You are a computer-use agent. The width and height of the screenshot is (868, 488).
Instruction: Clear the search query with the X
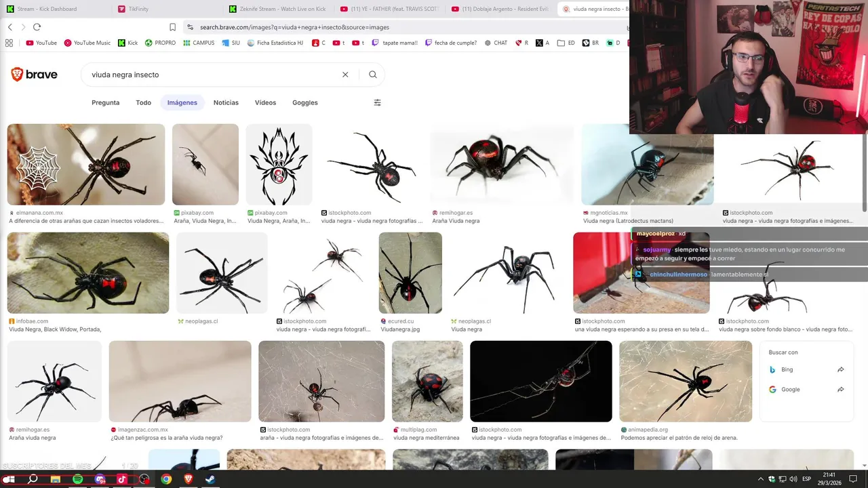(x=345, y=75)
